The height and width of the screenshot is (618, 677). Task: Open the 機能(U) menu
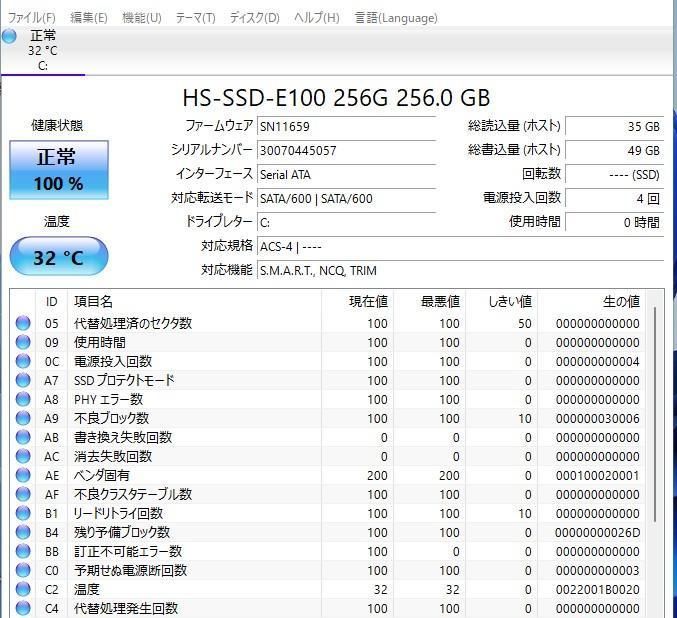tap(142, 18)
